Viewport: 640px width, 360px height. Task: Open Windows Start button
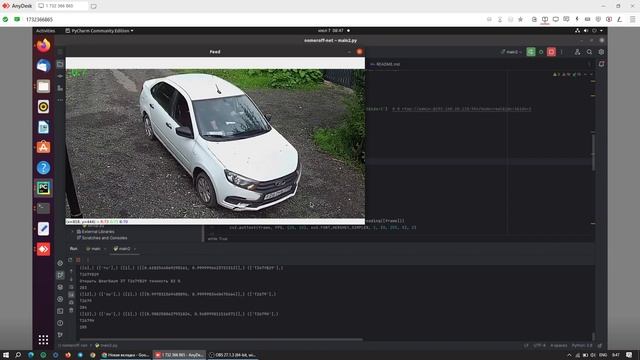pyautogui.click(x=6, y=355)
